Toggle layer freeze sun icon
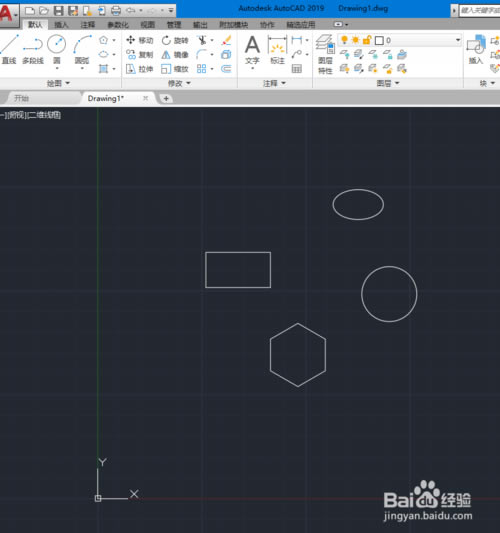Screen dimensions: 500x533 pyautogui.click(x=356, y=40)
